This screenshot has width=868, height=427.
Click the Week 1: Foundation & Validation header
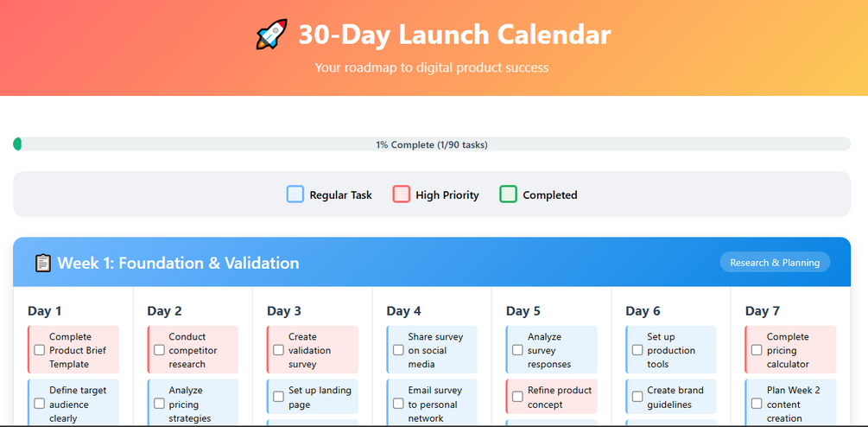coord(178,263)
